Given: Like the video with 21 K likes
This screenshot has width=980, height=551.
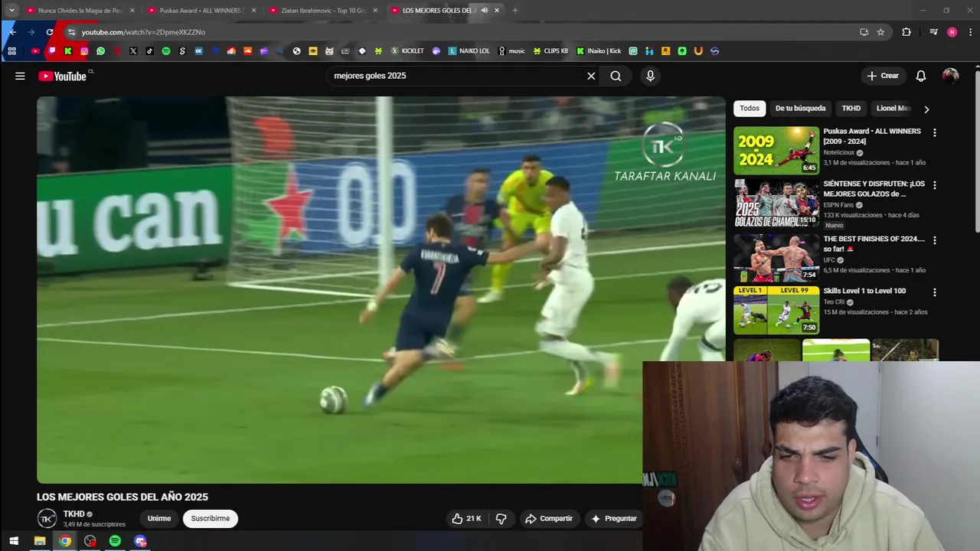Looking at the screenshot, I should tap(466, 518).
